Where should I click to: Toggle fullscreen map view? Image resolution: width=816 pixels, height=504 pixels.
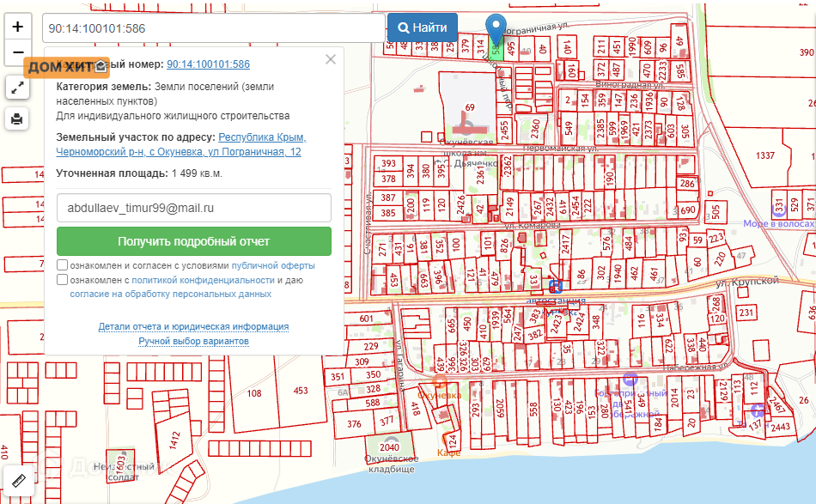(x=18, y=87)
